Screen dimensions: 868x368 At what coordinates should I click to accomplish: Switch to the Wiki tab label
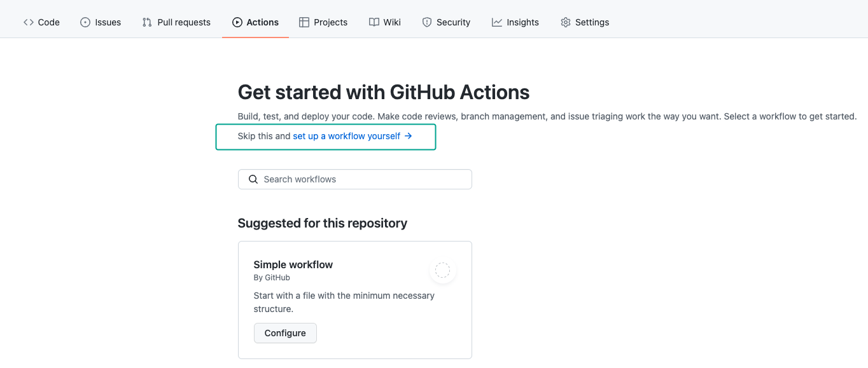tap(392, 22)
